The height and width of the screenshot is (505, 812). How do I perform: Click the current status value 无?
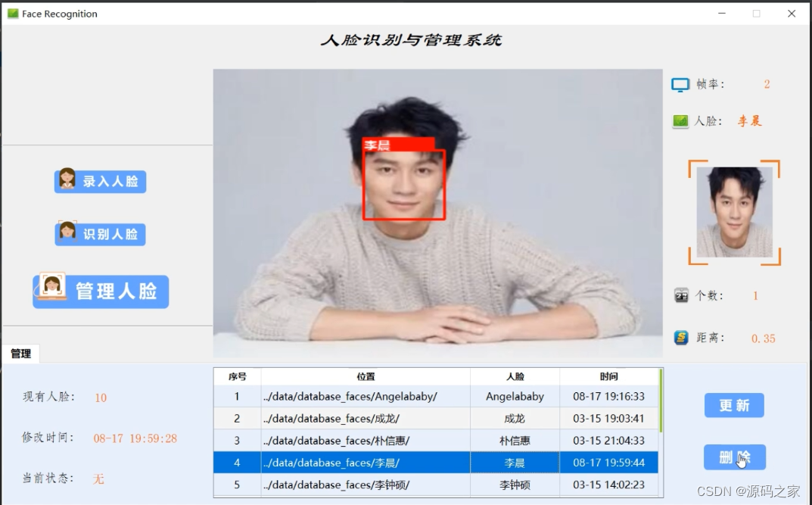(x=98, y=479)
